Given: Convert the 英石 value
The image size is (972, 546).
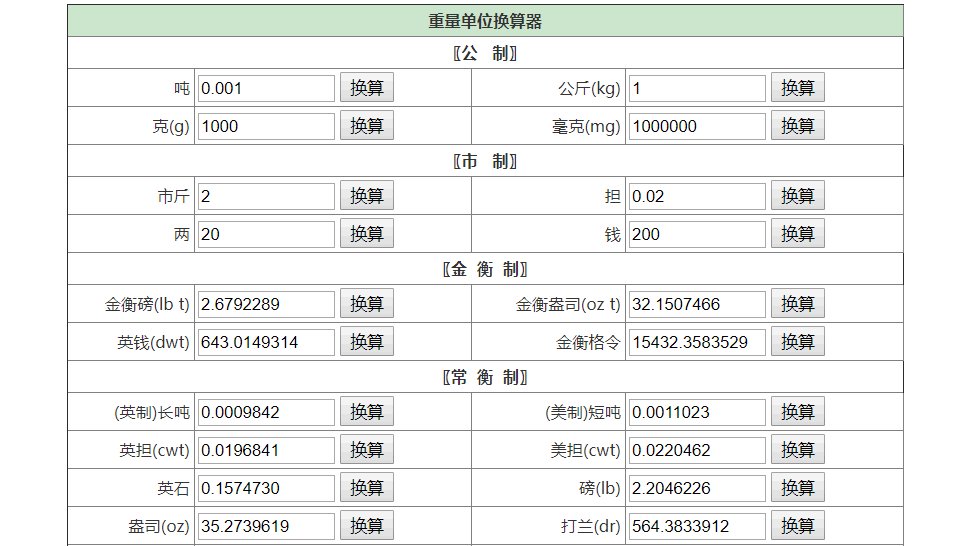Looking at the screenshot, I should pos(366,488).
